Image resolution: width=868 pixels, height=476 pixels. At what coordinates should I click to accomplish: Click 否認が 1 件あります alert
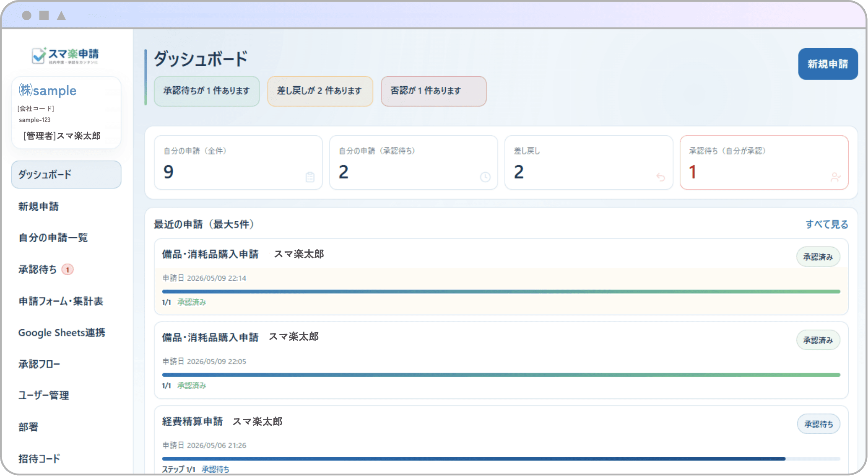tap(434, 91)
